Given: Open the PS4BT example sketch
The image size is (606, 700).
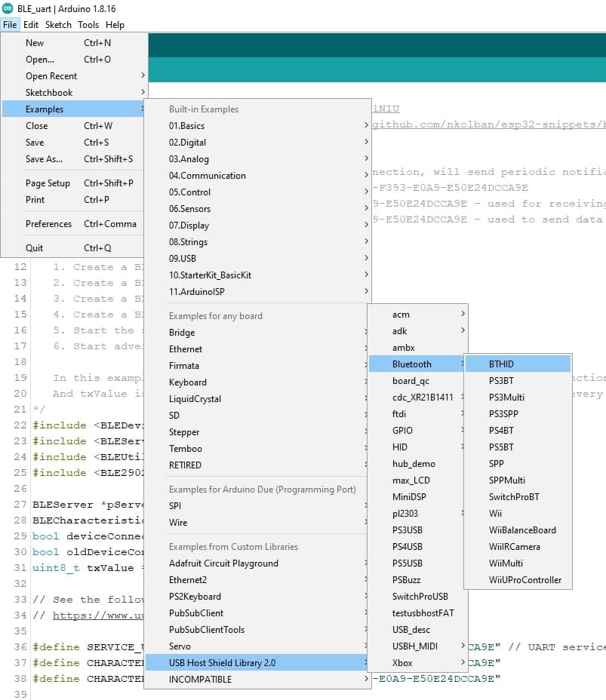Looking at the screenshot, I should click(x=501, y=431).
